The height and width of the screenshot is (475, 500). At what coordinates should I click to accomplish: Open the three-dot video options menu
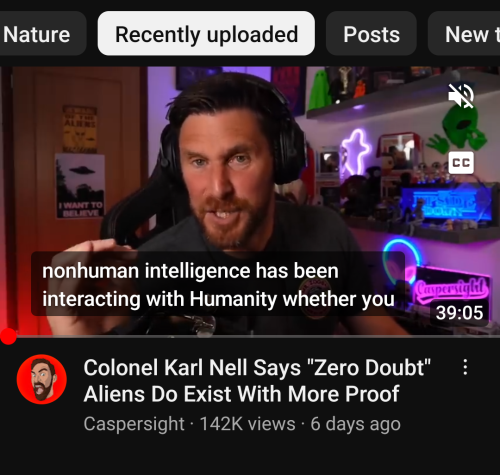pos(465,367)
